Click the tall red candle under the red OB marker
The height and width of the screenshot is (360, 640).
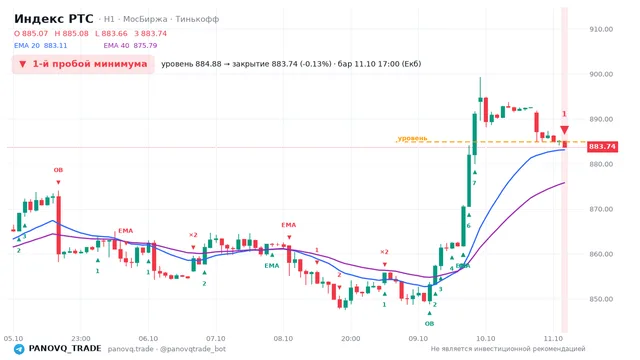[x=58, y=225]
